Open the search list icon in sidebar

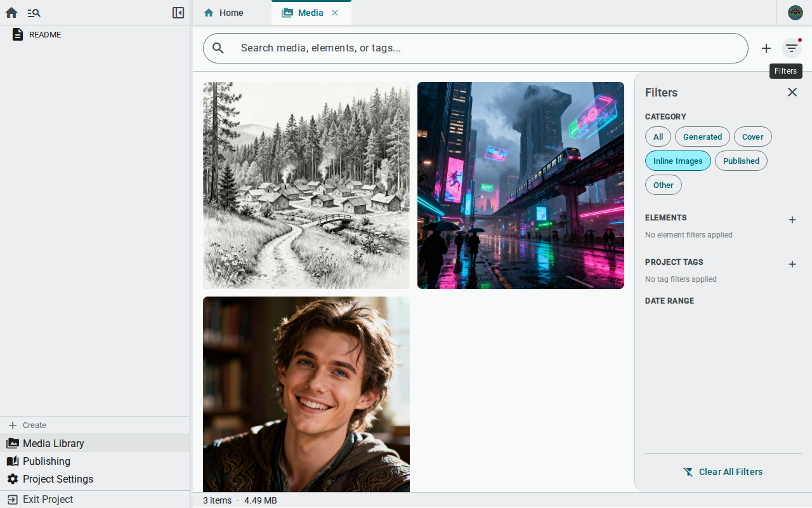(x=34, y=13)
